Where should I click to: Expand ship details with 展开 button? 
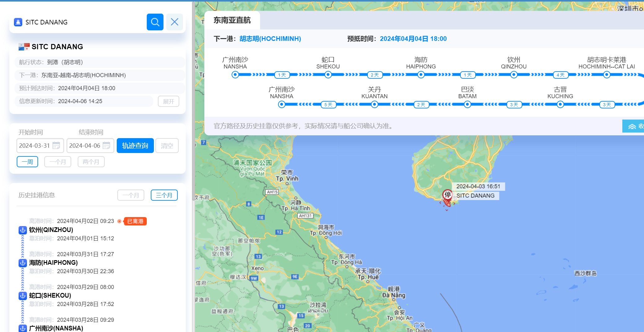coord(168,101)
